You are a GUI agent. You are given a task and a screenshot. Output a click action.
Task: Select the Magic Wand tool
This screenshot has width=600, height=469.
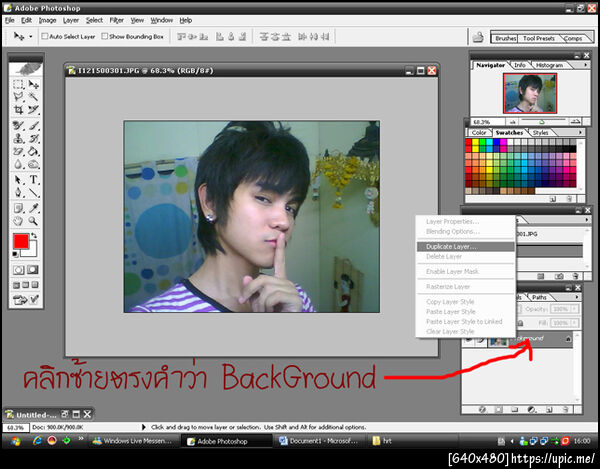pos(34,97)
